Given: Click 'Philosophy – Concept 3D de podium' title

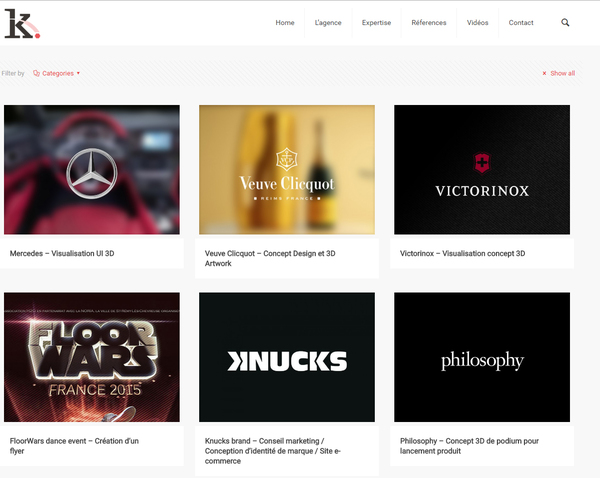Looking at the screenshot, I should click(x=469, y=446).
